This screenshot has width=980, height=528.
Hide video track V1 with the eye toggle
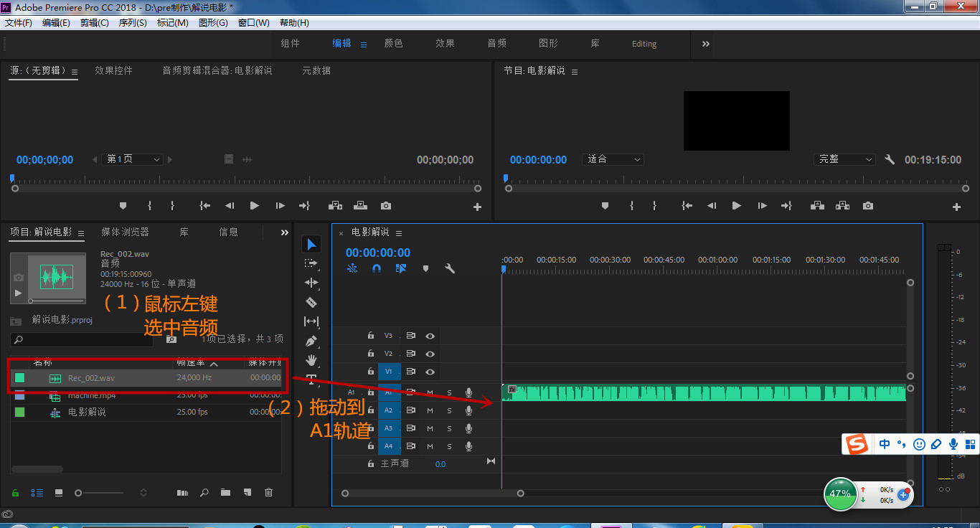430,370
